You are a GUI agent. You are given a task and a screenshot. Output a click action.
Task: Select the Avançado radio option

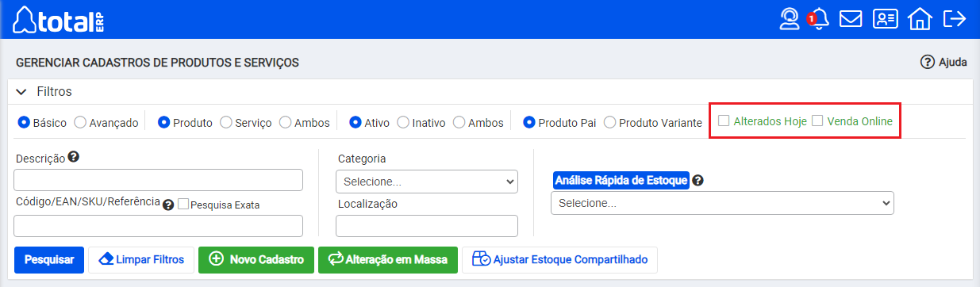[80, 123]
